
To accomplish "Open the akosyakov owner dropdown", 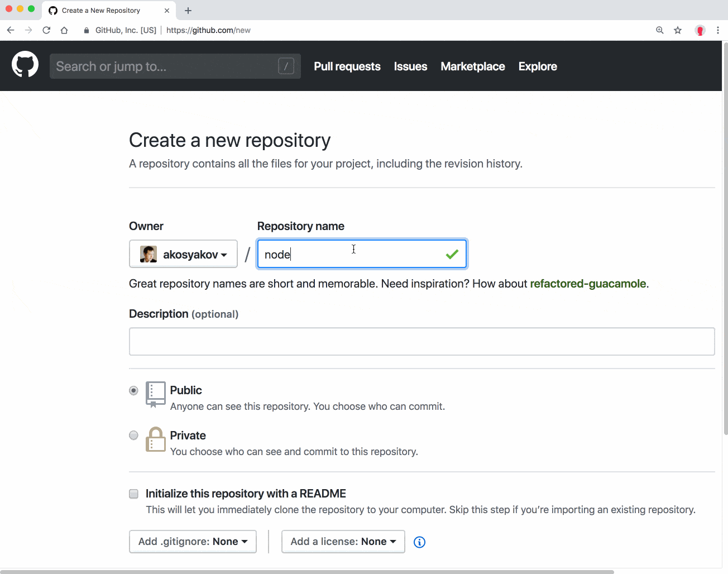I will (x=183, y=254).
